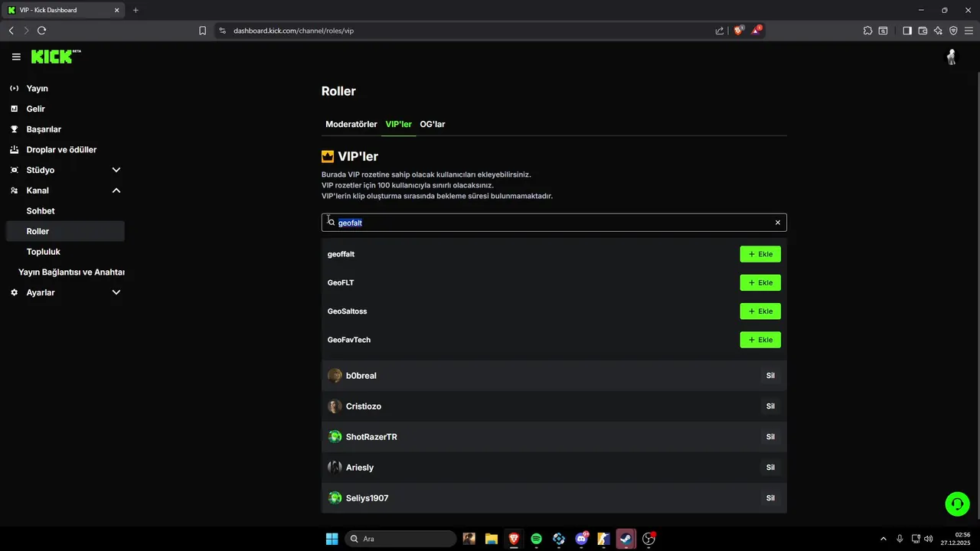Remove b0breal with Sil button
980x551 pixels.
[x=771, y=376]
